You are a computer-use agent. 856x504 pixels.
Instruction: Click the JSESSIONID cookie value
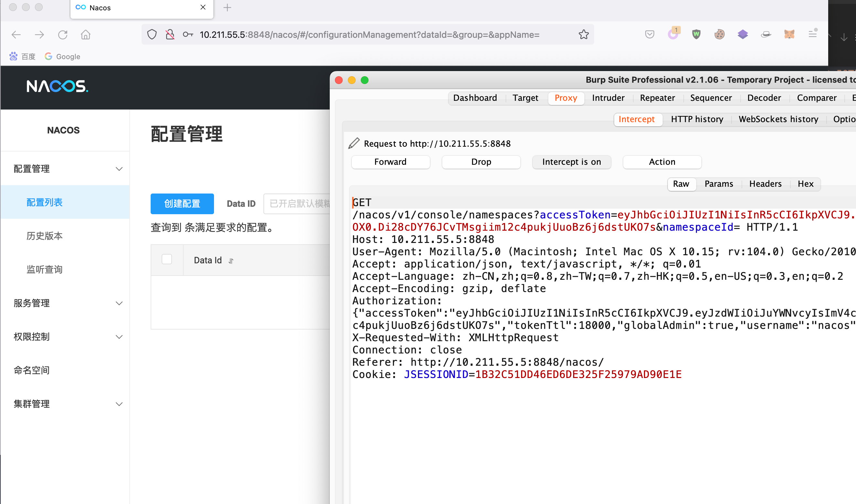pyautogui.click(x=578, y=374)
